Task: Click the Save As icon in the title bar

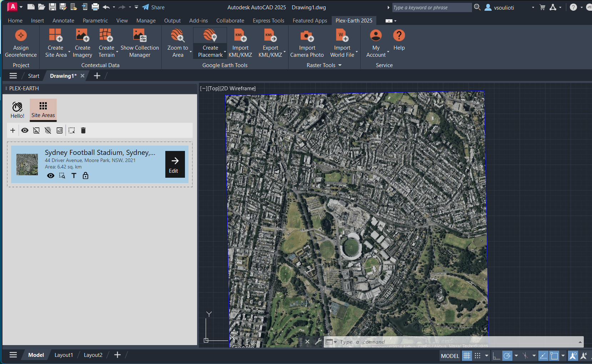Action: point(63,7)
